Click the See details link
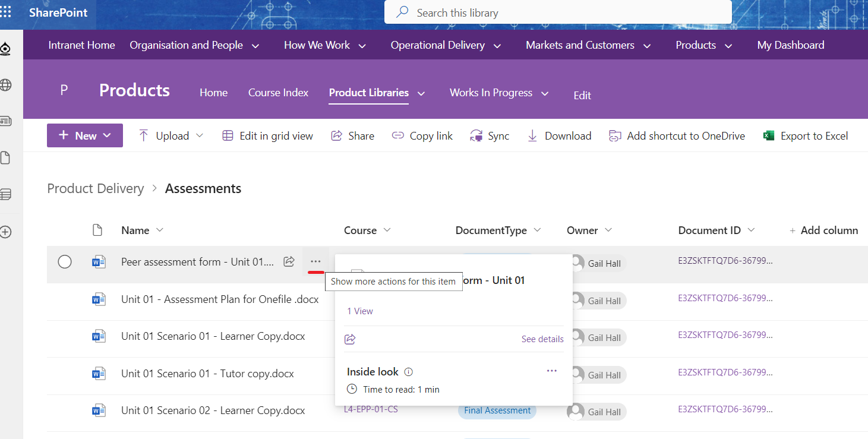Screen dimensions: 868x439 (x=542, y=339)
